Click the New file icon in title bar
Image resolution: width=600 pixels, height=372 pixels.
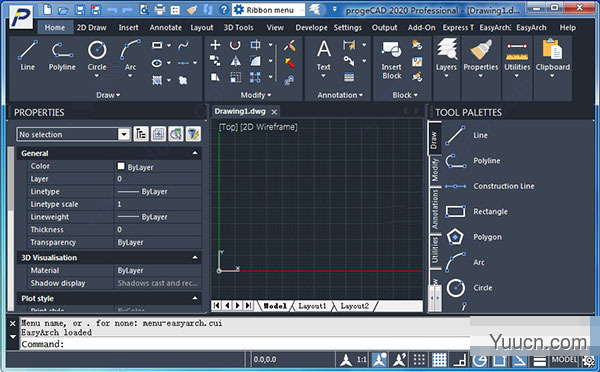point(47,9)
